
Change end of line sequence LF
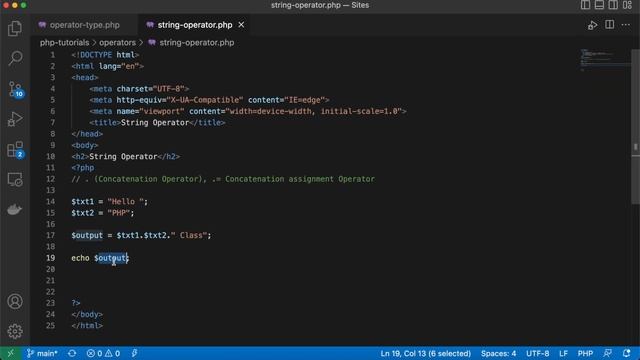pyautogui.click(x=563, y=353)
